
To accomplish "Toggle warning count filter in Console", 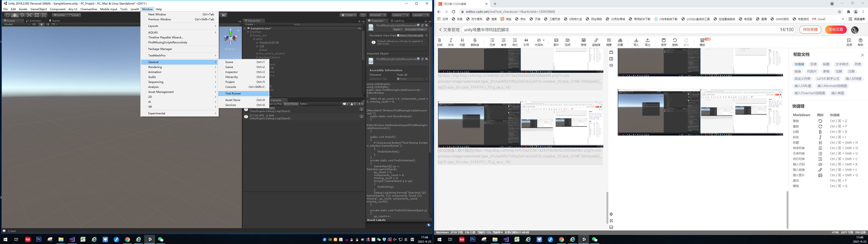I will (x=353, y=104).
